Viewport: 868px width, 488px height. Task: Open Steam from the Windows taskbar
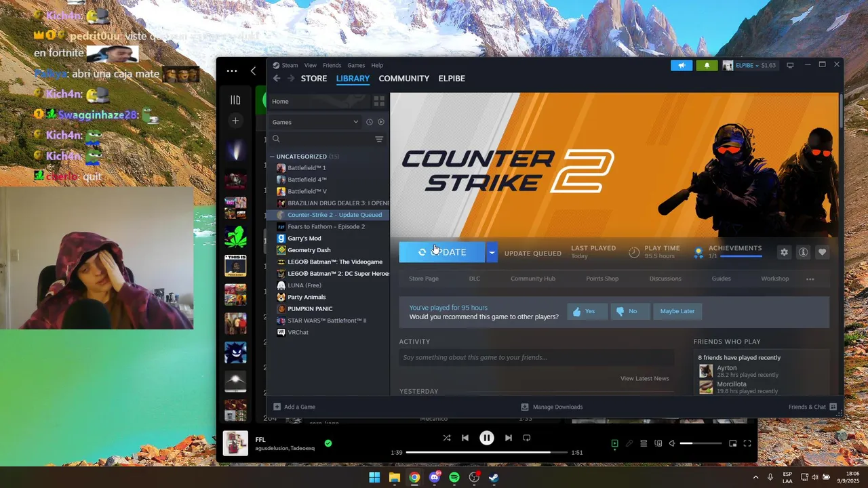494,477
